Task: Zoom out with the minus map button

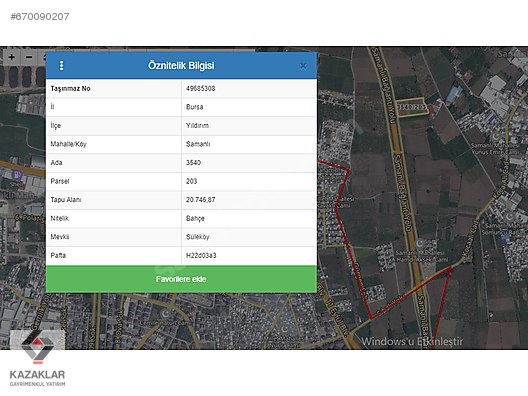Action: [29, 57]
